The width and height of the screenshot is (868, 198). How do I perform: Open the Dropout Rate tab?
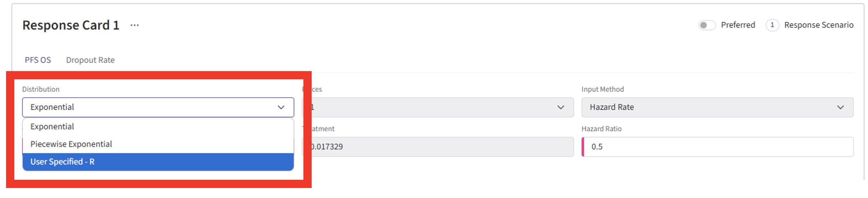90,60
